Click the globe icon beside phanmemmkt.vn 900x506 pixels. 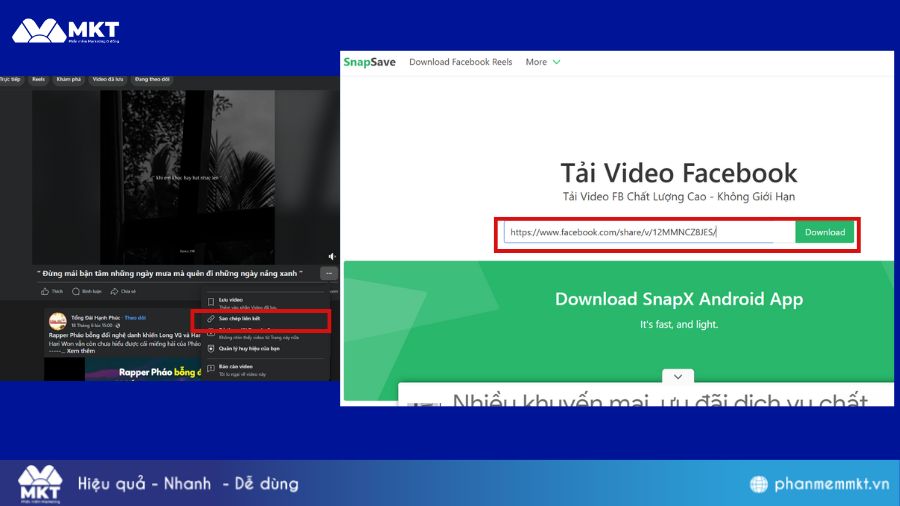759,484
